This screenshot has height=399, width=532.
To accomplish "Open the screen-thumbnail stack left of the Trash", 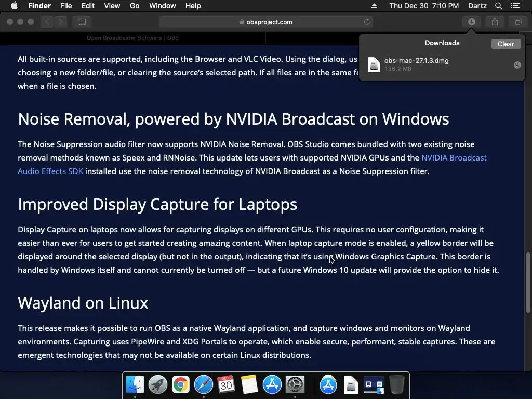I will pos(374,385).
